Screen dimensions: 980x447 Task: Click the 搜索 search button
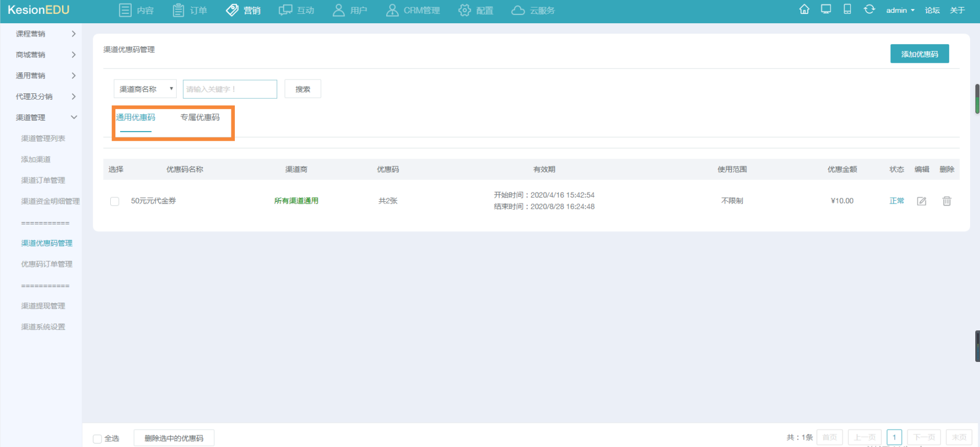pyautogui.click(x=303, y=89)
